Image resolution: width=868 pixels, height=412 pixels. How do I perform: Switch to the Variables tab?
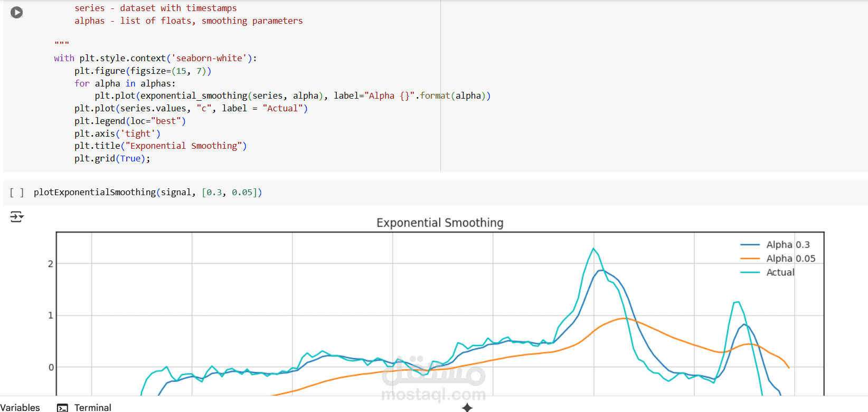[x=20, y=407]
